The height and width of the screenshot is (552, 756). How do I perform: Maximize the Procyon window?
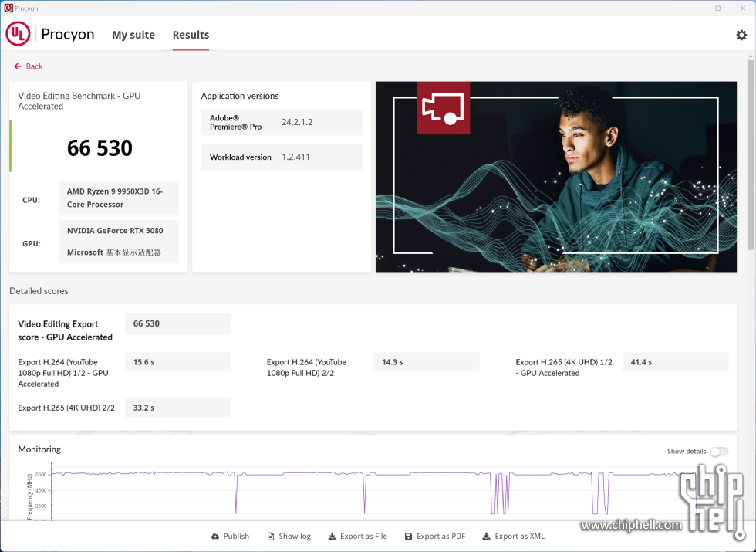click(717, 8)
